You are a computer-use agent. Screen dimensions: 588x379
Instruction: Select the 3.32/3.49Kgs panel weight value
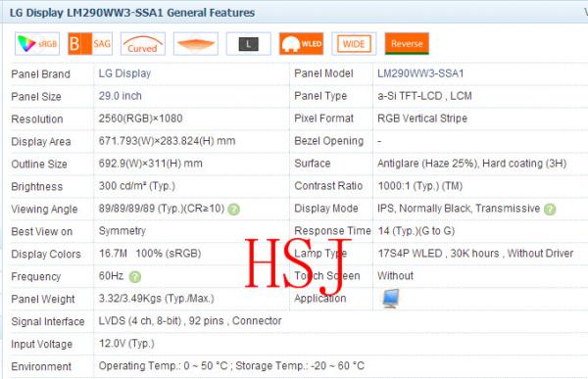point(157,299)
